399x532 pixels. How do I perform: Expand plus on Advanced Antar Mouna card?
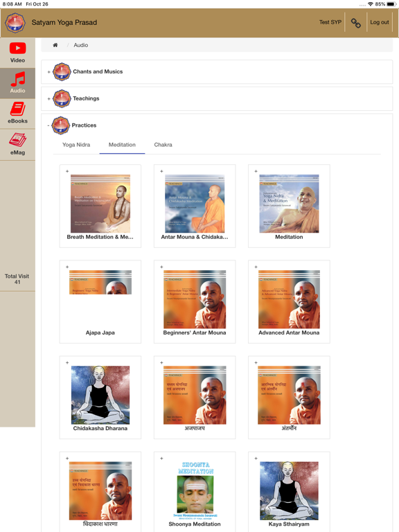pos(256,267)
